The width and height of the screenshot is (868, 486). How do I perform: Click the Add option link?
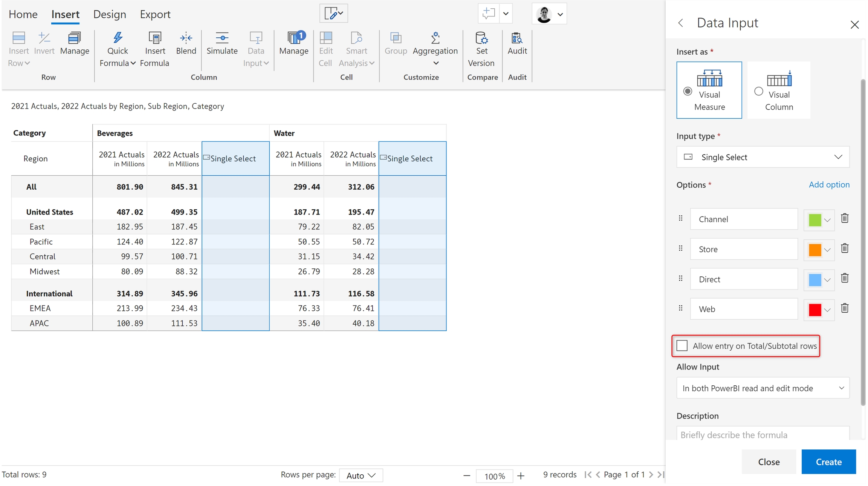[829, 185]
